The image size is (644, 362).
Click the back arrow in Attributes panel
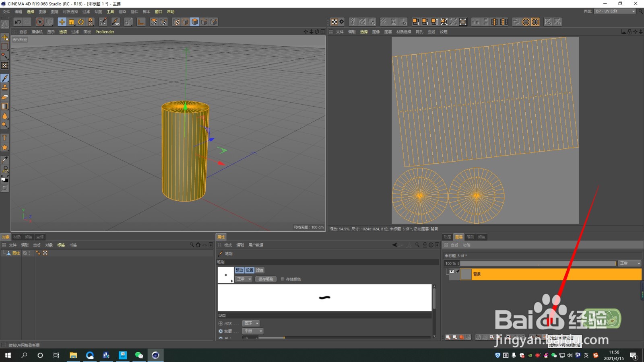[x=394, y=245]
